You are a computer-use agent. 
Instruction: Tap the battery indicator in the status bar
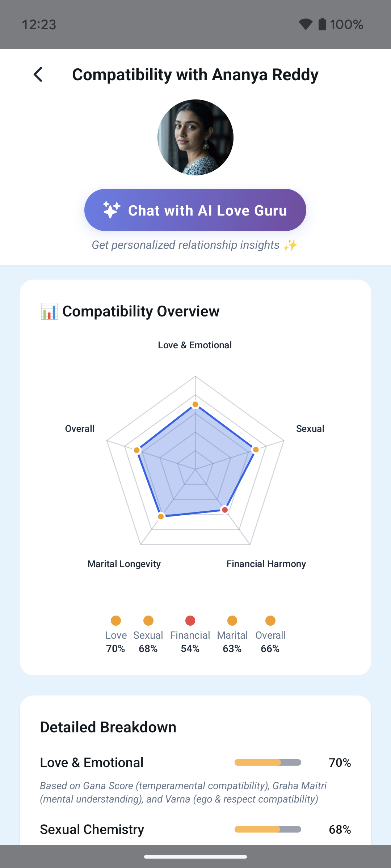coord(322,24)
